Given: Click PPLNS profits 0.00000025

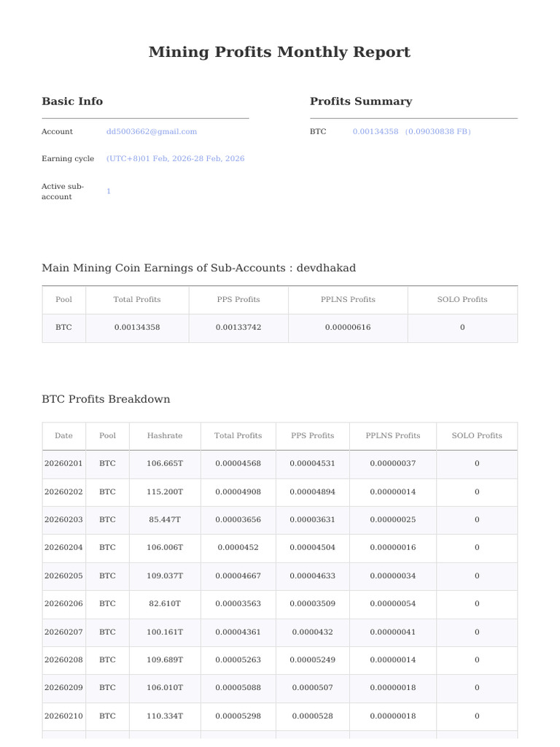Looking at the screenshot, I should point(393,519).
